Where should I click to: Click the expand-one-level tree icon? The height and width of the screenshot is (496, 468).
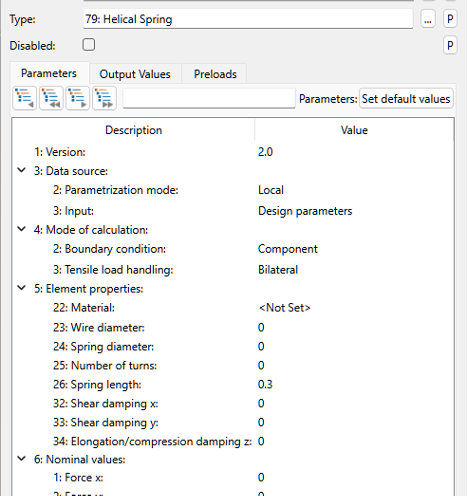[x=78, y=98]
